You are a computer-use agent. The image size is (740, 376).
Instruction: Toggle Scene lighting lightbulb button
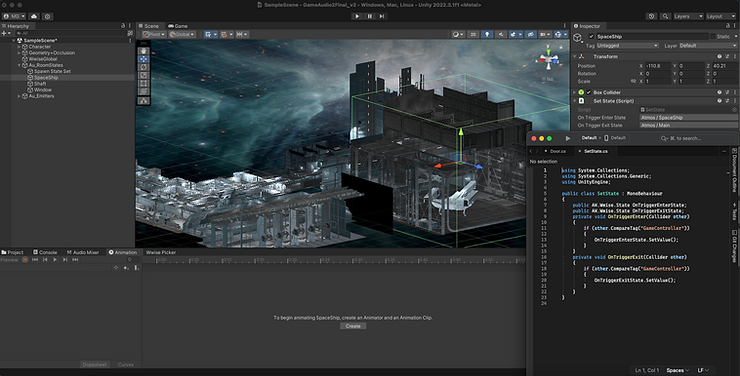click(487, 34)
